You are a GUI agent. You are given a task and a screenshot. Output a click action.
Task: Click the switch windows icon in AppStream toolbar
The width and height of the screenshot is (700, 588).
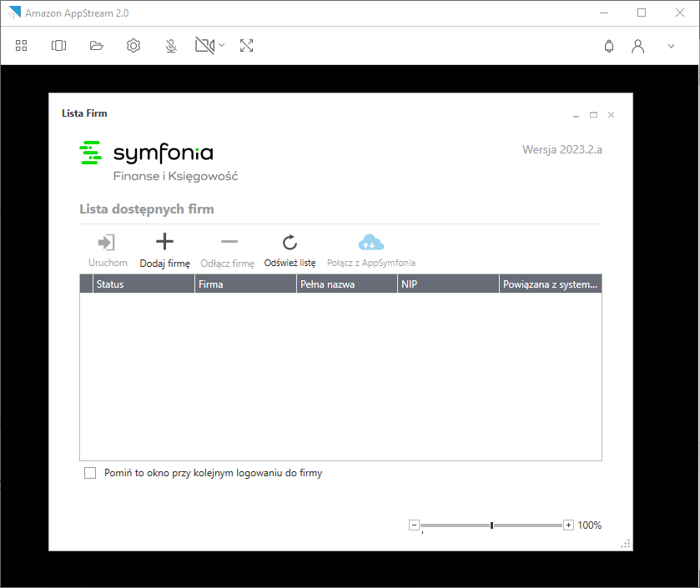click(59, 46)
